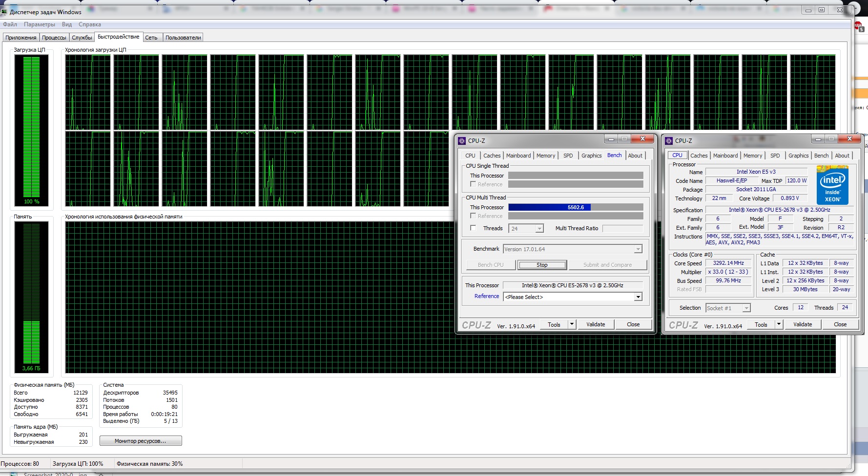This screenshot has width=868, height=476.
Task: Click the Package value Socket 2011 LGA
Action: 756,189
